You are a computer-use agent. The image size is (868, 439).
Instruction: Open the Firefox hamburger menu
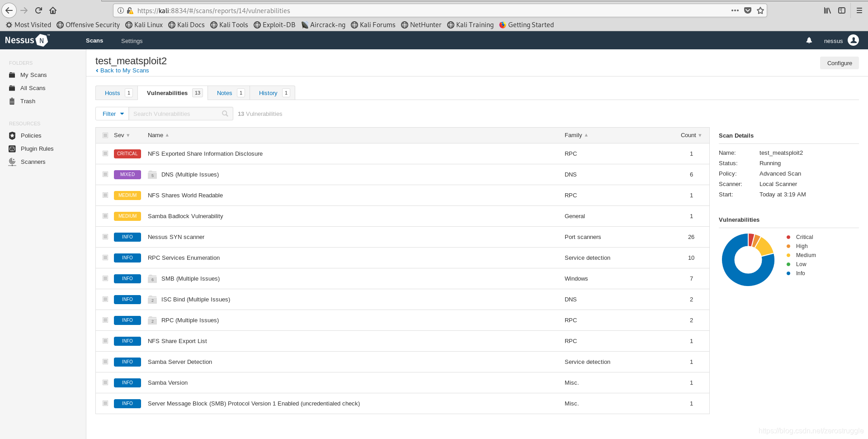859,10
